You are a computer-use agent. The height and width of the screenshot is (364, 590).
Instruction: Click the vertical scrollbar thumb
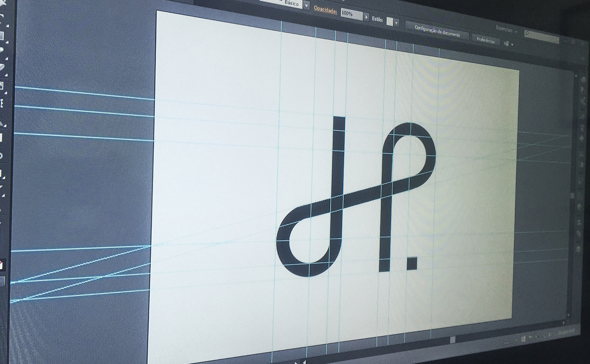click(x=572, y=195)
